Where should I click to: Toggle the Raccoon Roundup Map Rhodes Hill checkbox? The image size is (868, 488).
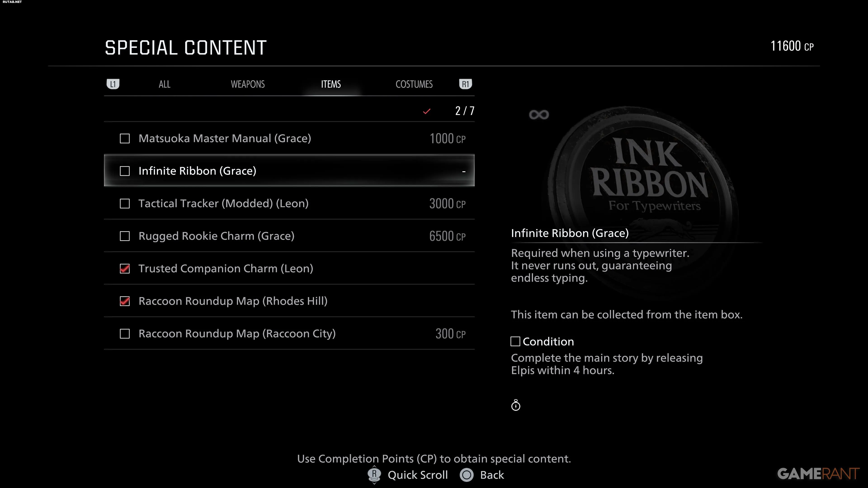point(125,301)
